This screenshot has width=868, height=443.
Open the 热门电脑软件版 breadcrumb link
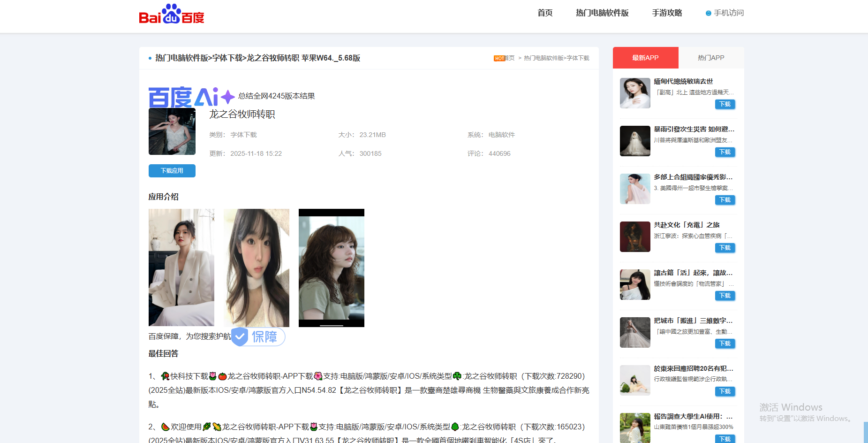click(x=543, y=58)
